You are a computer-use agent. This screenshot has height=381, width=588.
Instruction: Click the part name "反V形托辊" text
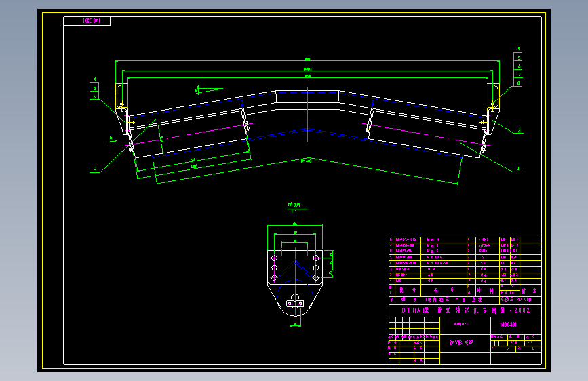[x=461, y=342]
